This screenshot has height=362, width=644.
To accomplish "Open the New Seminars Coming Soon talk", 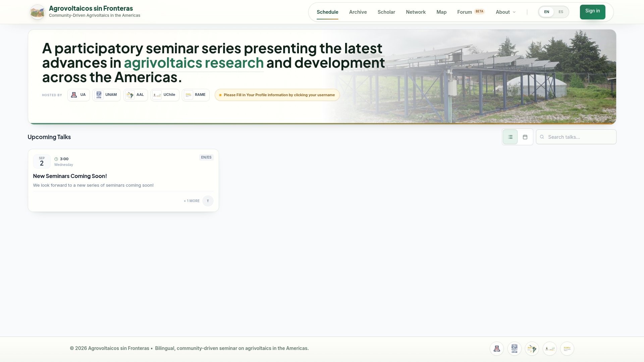I will pyautogui.click(x=70, y=176).
